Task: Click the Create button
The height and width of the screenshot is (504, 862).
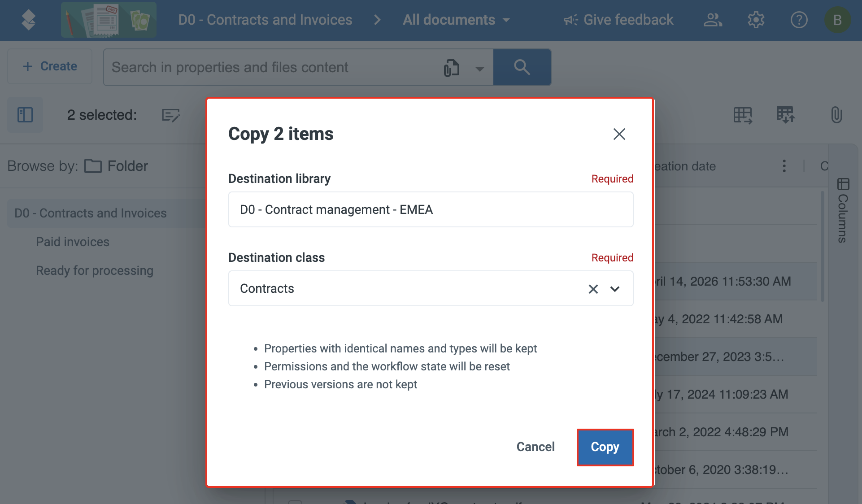Action: (x=50, y=66)
